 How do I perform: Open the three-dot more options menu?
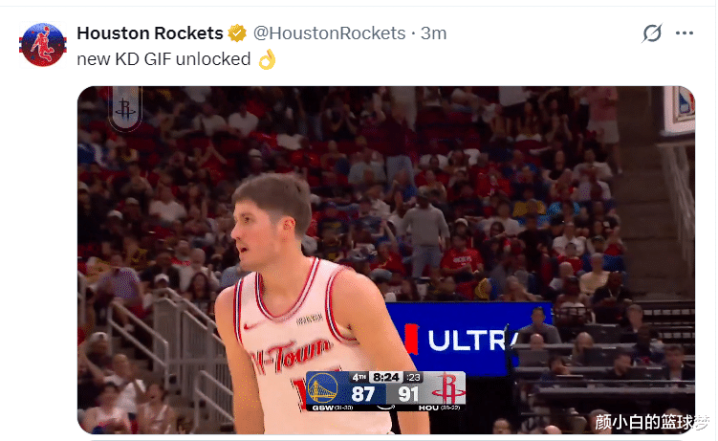pos(684,33)
